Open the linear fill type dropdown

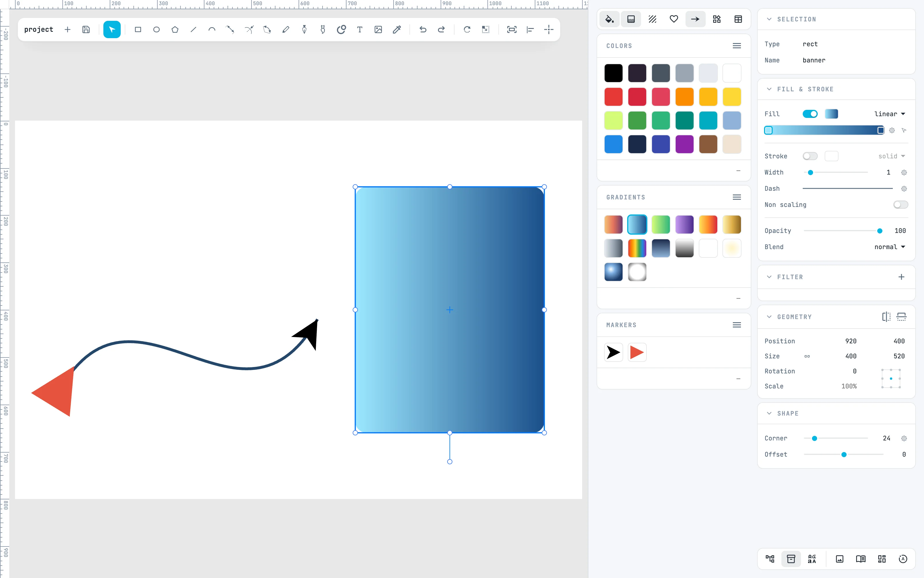tap(890, 114)
